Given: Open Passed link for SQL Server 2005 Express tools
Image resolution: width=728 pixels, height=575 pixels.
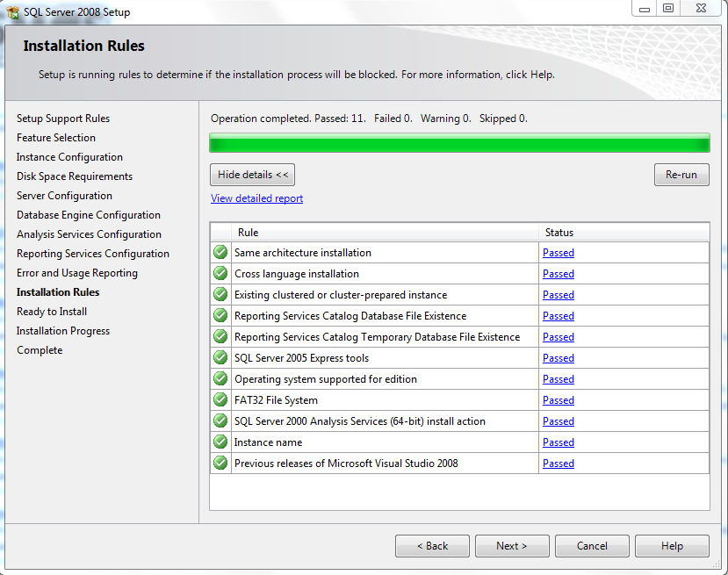Looking at the screenshot, I should click(559, 358).
